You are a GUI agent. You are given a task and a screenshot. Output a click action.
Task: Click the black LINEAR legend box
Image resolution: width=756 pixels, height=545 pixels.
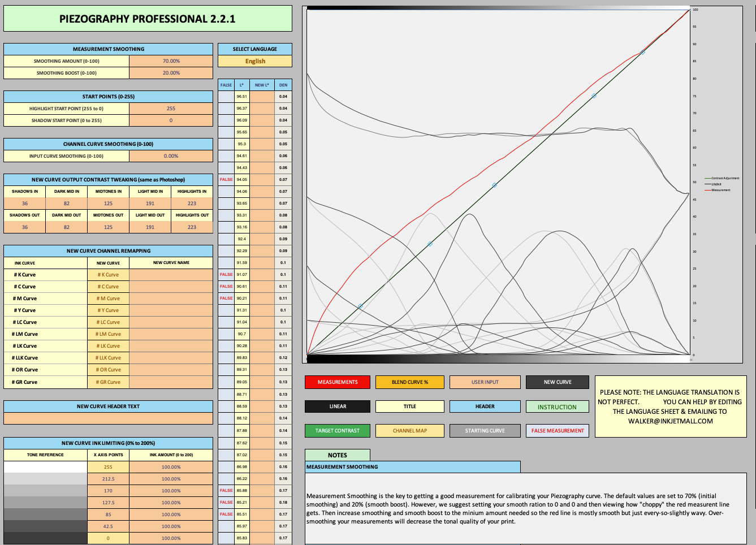coord(338,406)
